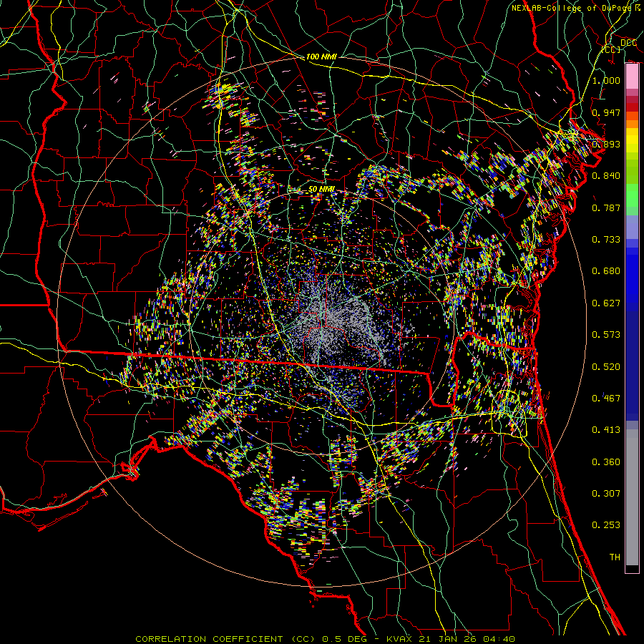Pick the bright green segment of the color scale
This screenshot has height=644, width=644.
click(x=632, y=195)
